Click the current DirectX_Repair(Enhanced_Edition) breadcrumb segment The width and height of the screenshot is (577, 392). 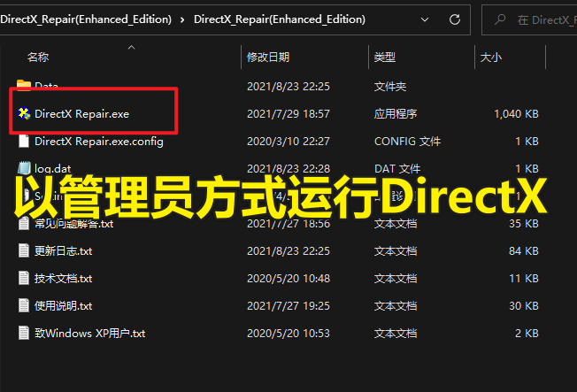(280, 19)
